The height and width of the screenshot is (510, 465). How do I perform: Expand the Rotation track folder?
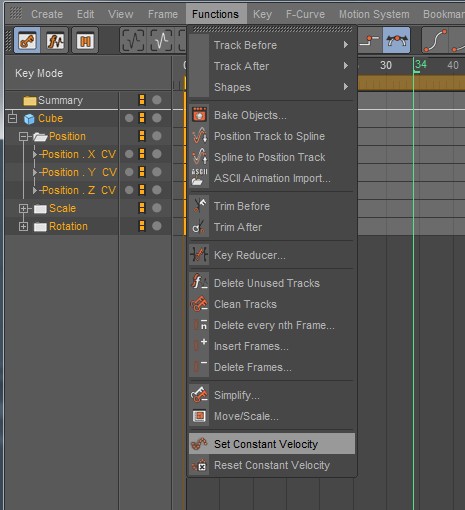point(23,227)
